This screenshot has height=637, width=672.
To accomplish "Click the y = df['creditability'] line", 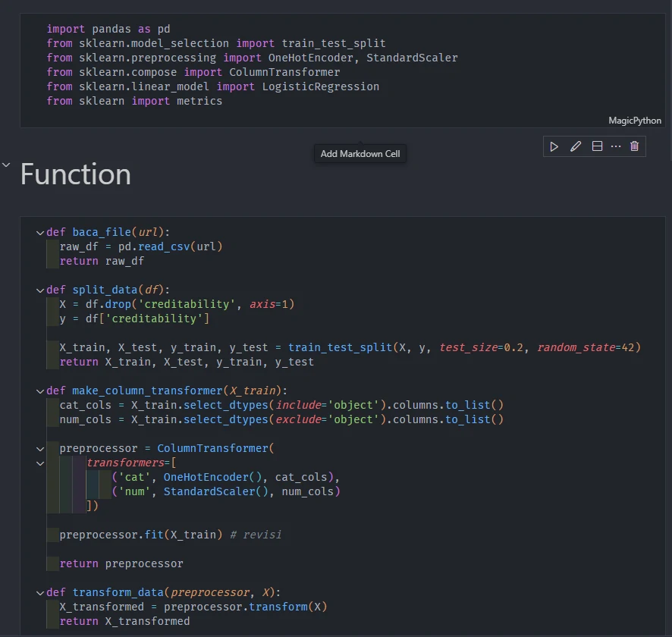I will (x=134, y=318).
